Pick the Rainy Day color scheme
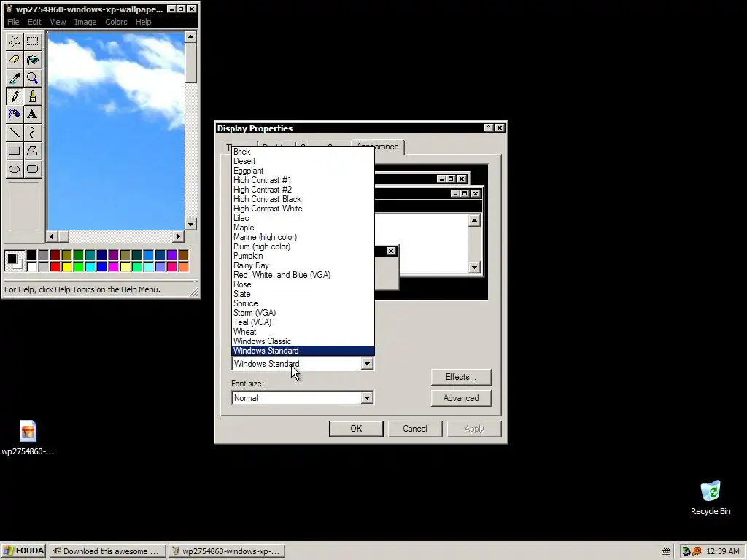This screenshot has height=560, width=747. pyautogui.click(x=303, y=265)
